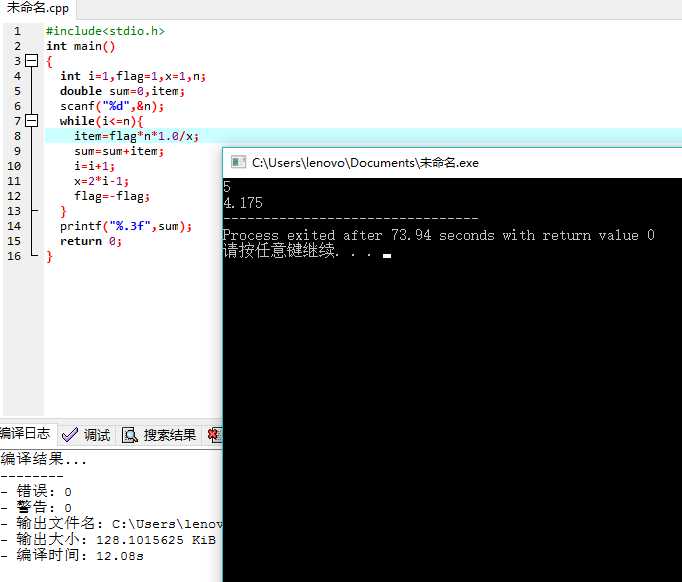This screenshot has width=682, height=582.
Task: Open the 调试 tab
Action: (87, 435)
